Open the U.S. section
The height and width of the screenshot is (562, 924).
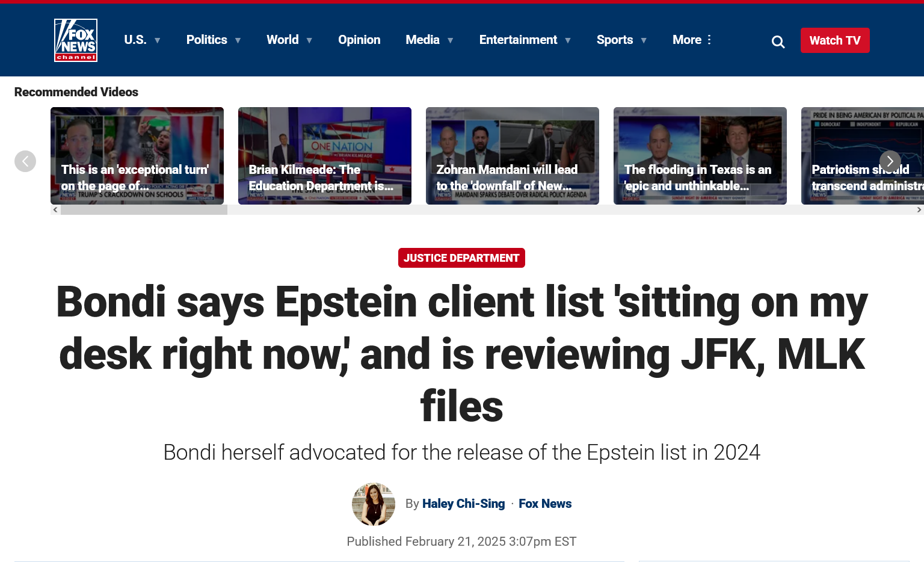pyautogui.click(x=135, y=40)
